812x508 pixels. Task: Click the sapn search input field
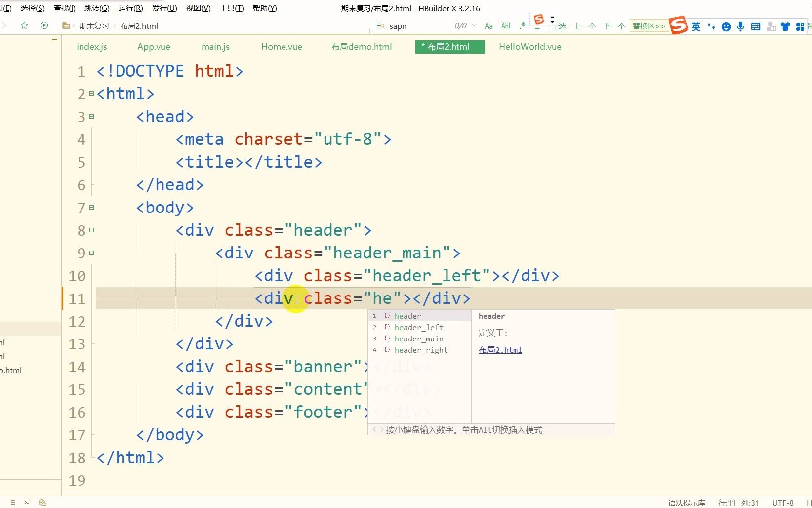pos(420,26)
